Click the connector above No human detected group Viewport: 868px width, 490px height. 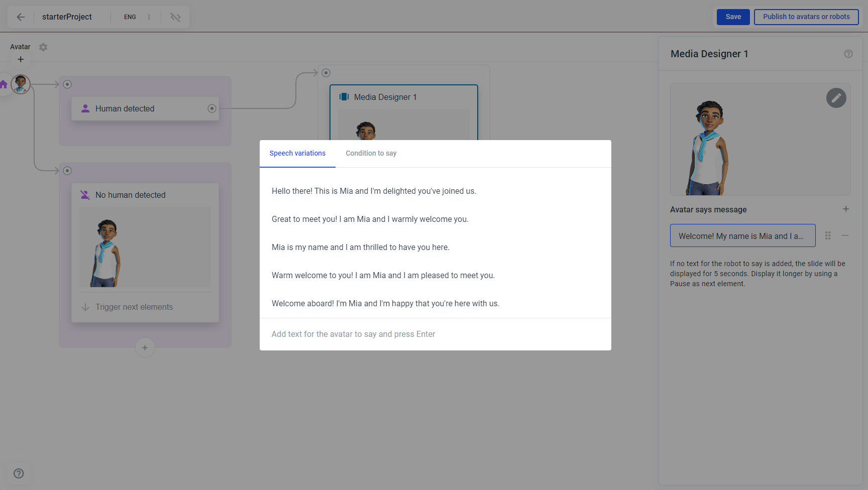point(67,171)
